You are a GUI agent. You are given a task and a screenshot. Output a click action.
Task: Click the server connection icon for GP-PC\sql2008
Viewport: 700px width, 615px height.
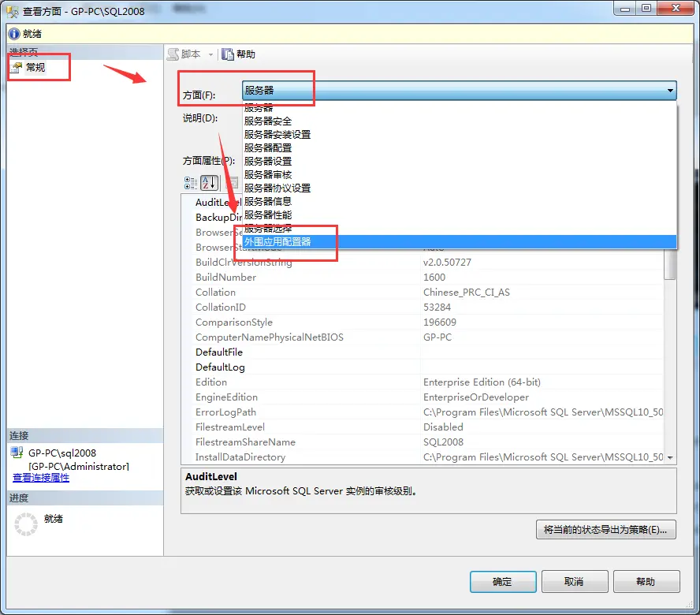click(17, 453)
